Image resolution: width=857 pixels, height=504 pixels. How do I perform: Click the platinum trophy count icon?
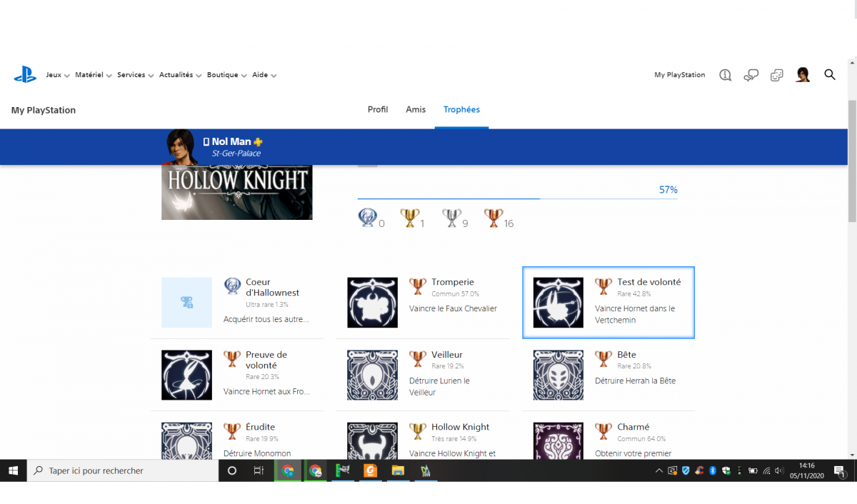click(x=366, y=218)
